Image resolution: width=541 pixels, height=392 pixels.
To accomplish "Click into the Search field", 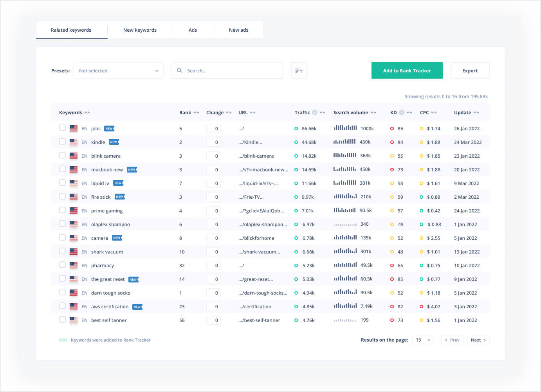I will click(227, 70).
